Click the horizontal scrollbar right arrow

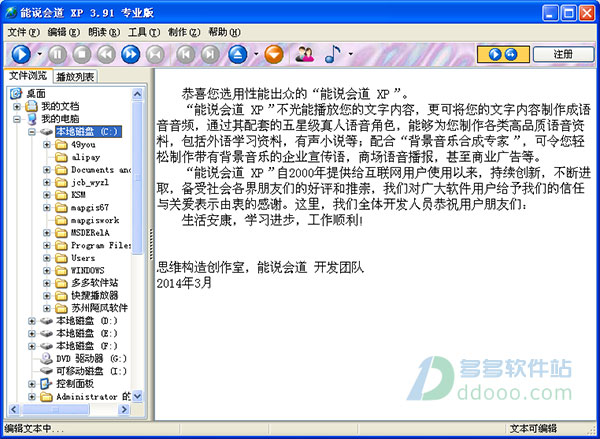click(124, 410)
